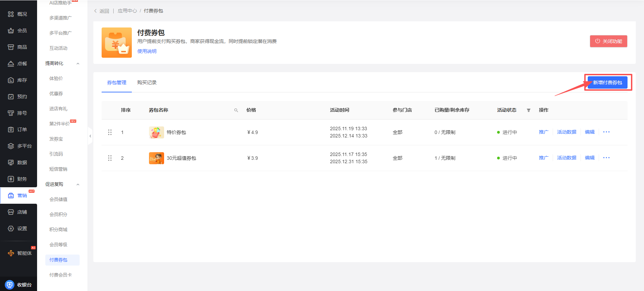Open the 概况 overview sidebar icon
Viewport: 644px width, 291px height.
[11, 14]
